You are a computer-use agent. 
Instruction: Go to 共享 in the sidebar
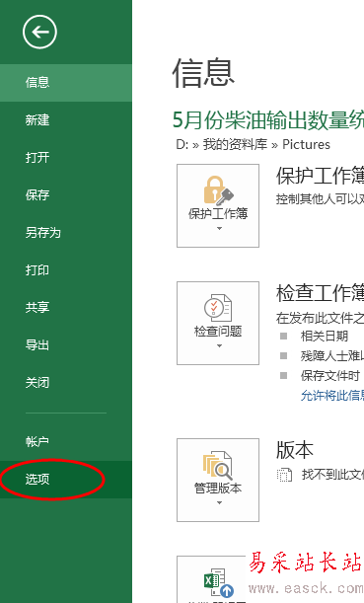66,308
